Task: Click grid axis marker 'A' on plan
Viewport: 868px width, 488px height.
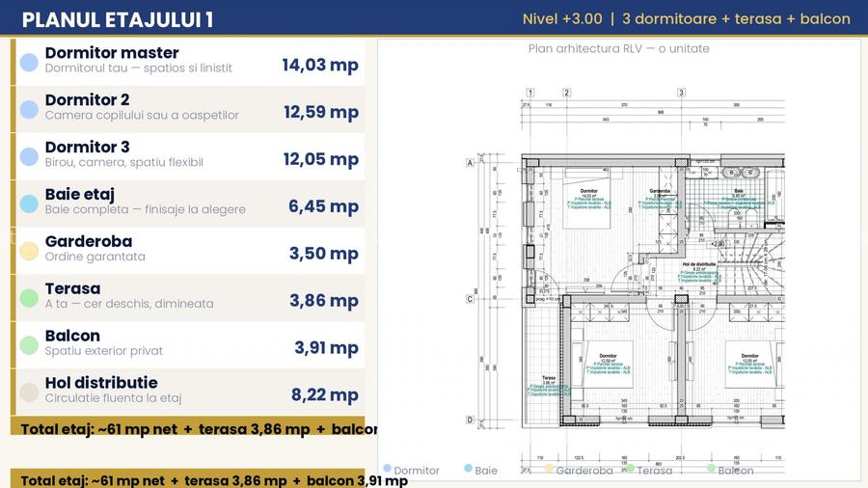Action: [470, 163]
